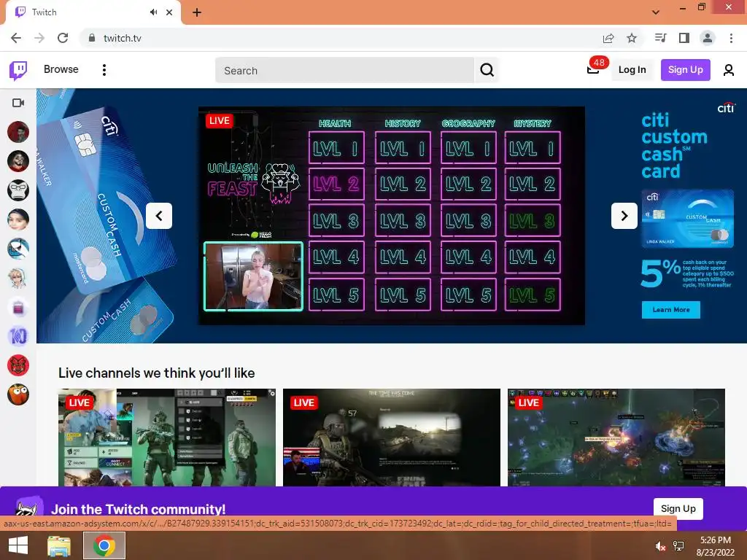
Task: View site info lock icon
Action: click(92, 38)
